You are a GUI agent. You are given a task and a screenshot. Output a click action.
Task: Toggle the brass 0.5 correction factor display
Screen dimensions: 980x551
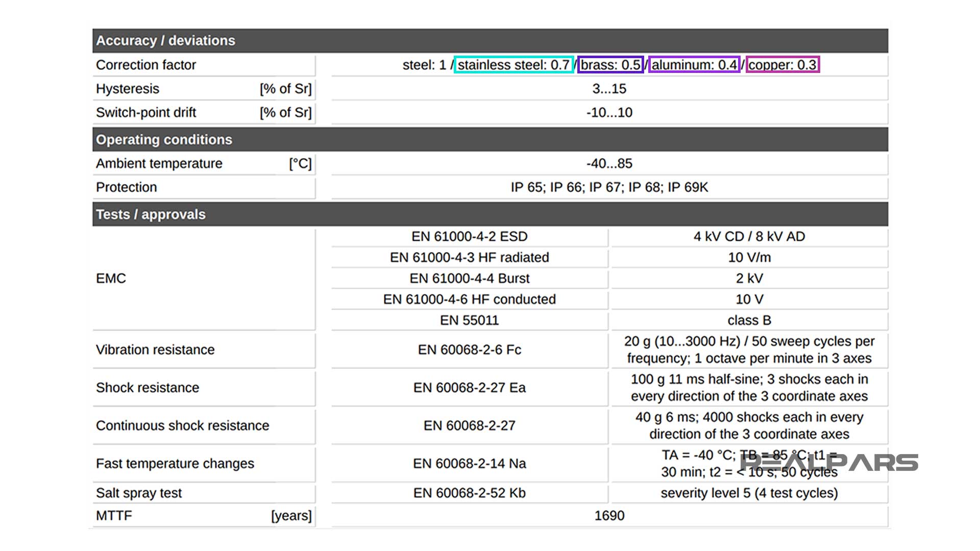610,65
